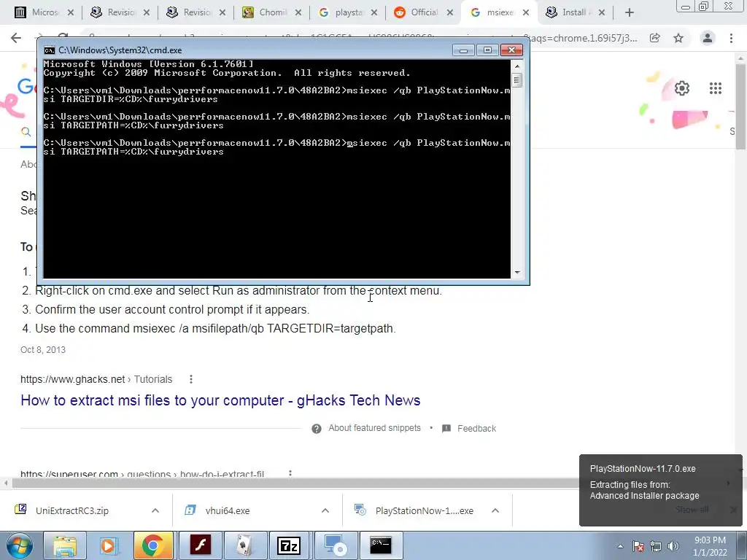
Task: Open Google apps grid icon
Action: (715, 88)
